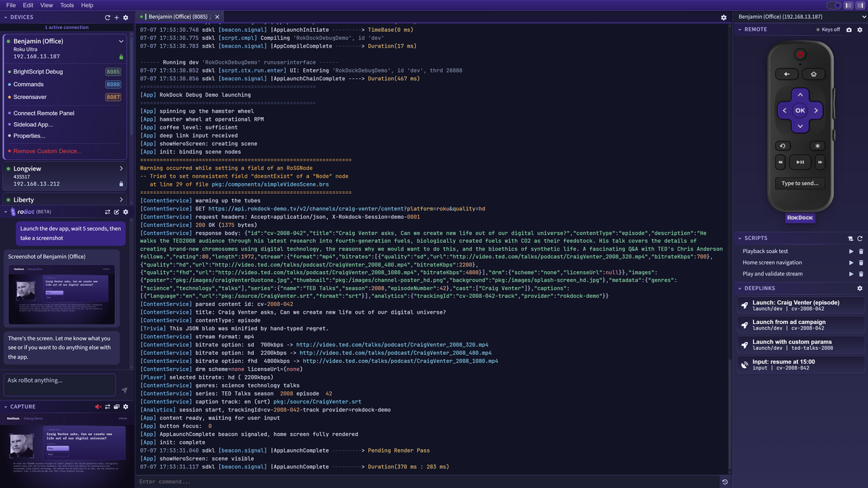Screen dimensions: 868x488
Task: Click the Capture panel swap arrows icon
Action: tap(108, 406)
